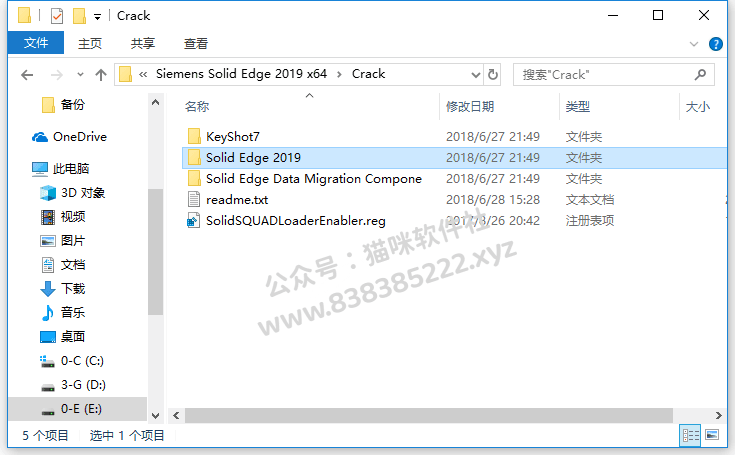The width and height of the screenshot is (735, 455).
Task: Click the Properties quick access icon
Action: [x=57, y=16]
